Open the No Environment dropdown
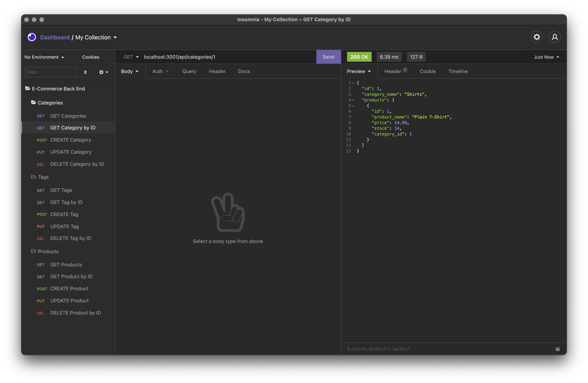The image size is (588, 383). (x=44, y=57)
